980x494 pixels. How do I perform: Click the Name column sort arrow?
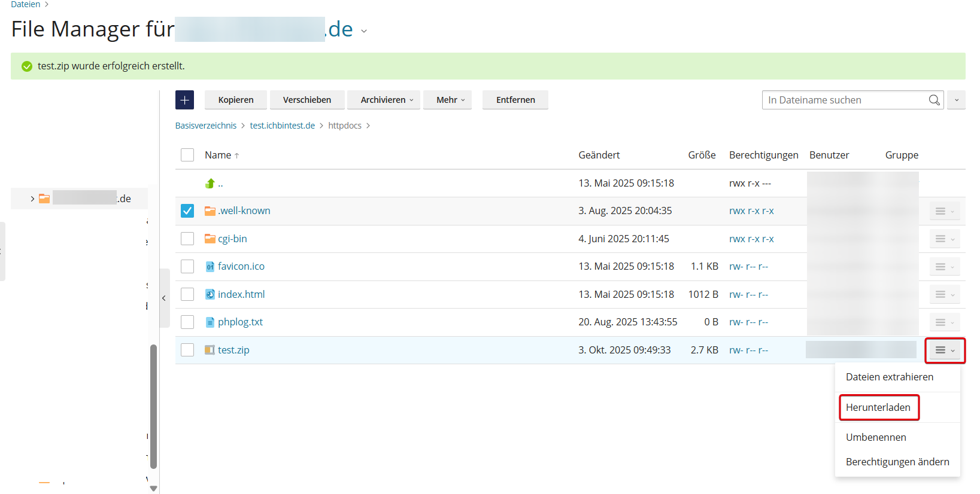pyautogui.click(x=237, y=155)
